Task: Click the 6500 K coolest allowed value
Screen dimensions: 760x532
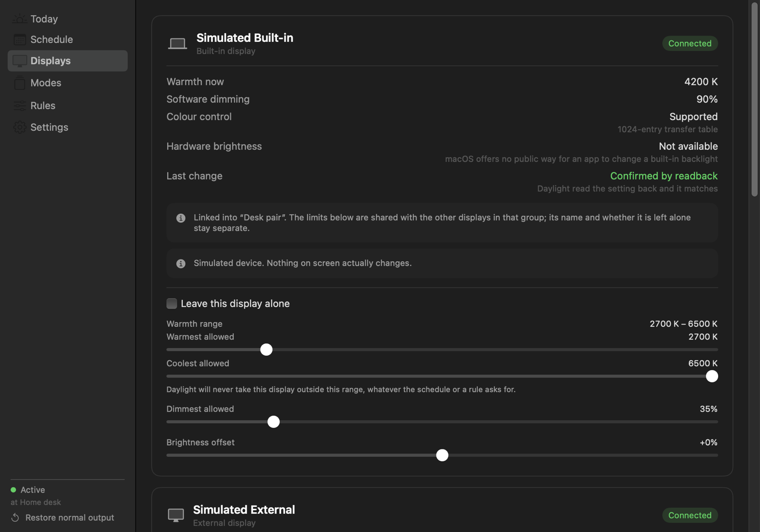Action: (703, 363)
